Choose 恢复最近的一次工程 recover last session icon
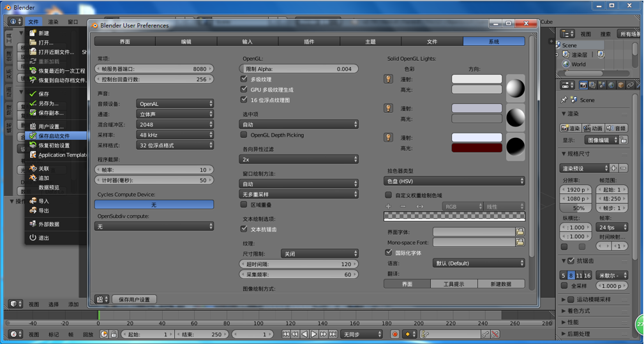Screen dimensions: 644x344 click(33, 71)
